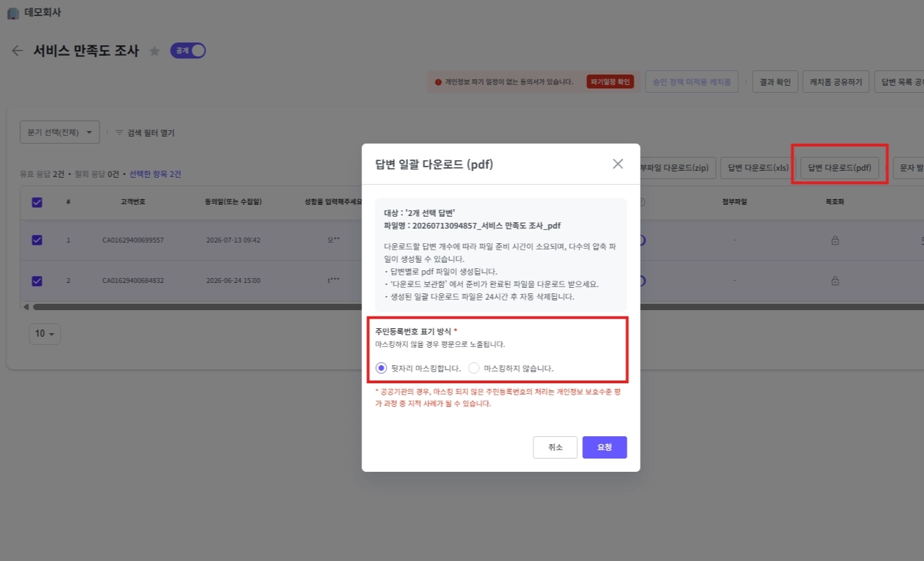Toggle the select-all checkbox in table header
Image resolution: width=924 pixels, height=561 pixels.
click(37, 202)
